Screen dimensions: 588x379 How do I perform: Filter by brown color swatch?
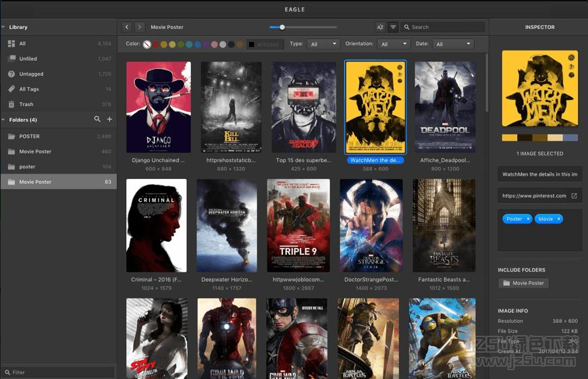point(240,45)
